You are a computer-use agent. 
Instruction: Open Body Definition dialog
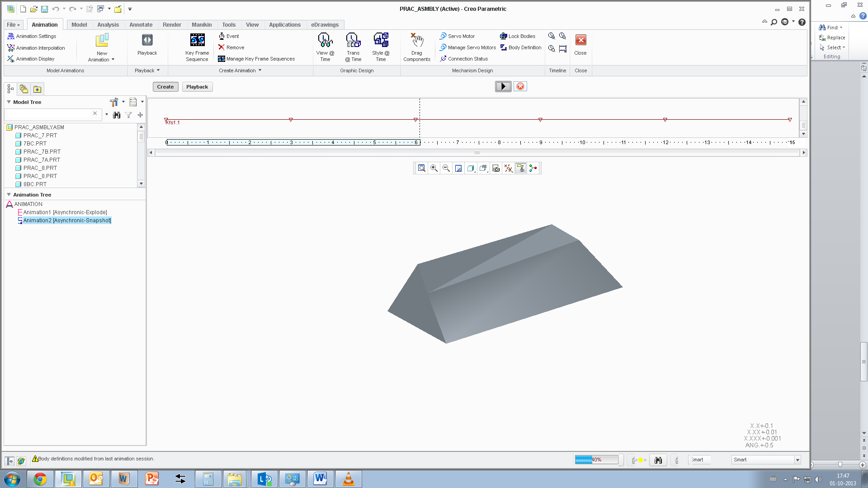[x=521, y=47]
